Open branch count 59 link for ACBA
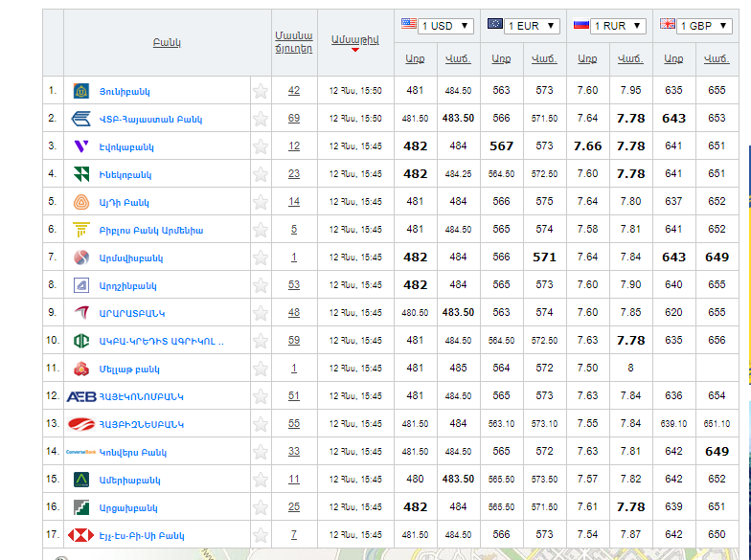The width and height of the screenshot is (751, 560). [x=294, y=341]
